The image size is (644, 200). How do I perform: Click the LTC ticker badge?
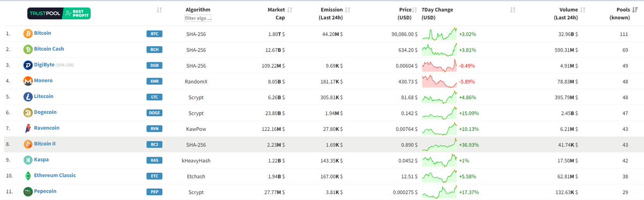[154, 97]
